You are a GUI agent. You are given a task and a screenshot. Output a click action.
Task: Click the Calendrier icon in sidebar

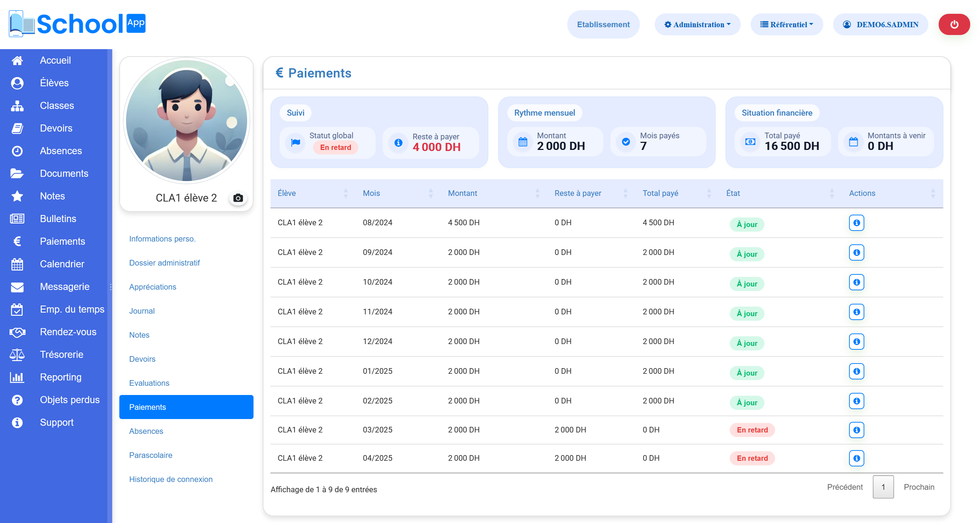pos(17,264)
